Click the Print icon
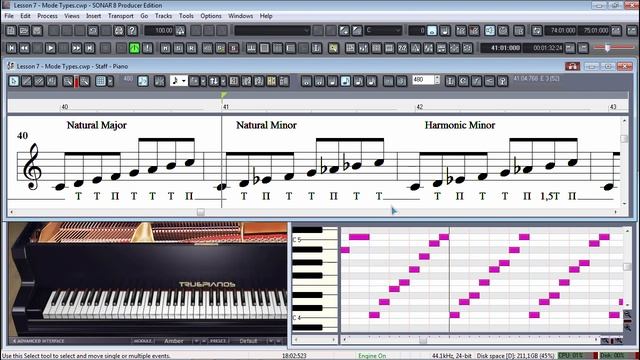The height and width of the screenshot is (360, 640). point(119,31)
